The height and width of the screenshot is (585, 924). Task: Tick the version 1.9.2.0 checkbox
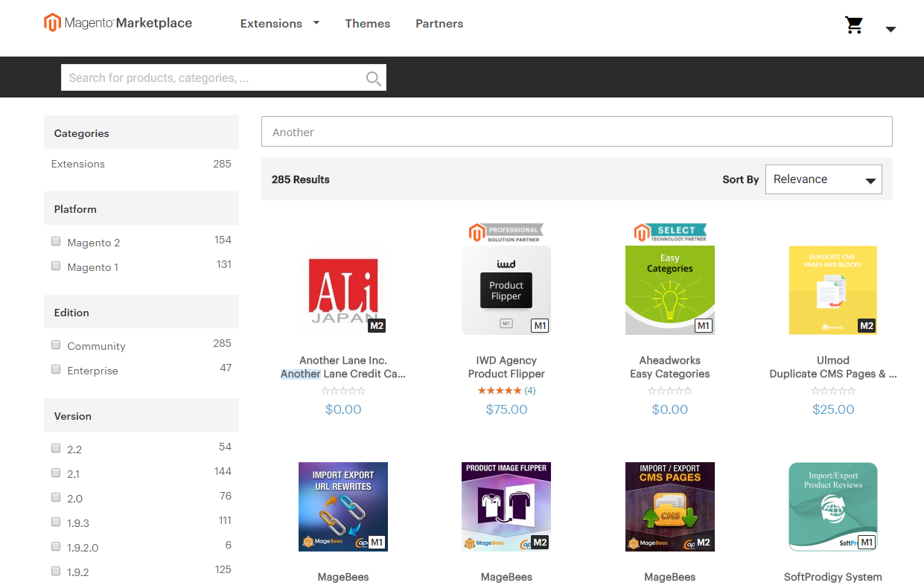(56, 546)
